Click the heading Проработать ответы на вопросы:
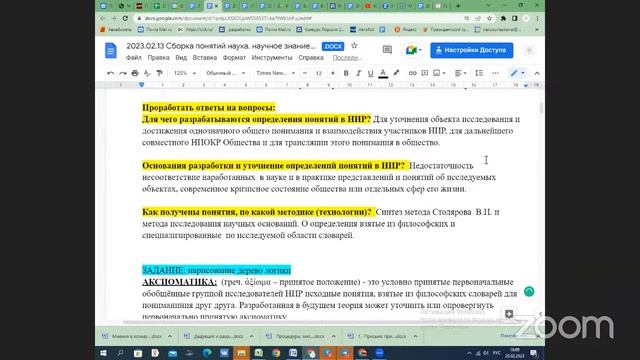Image resolution: width=640 pixels, height=360 pixels. pos(209,108)
